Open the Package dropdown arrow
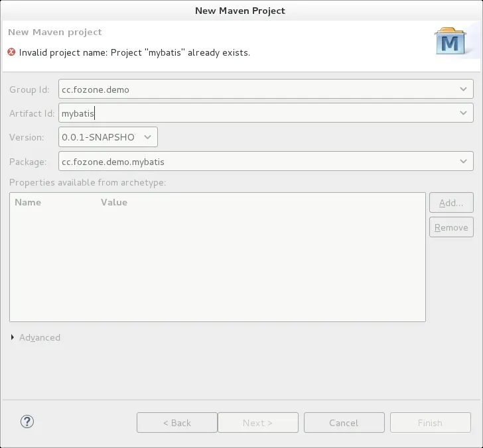The image size is (483, 448). point(463,161)
